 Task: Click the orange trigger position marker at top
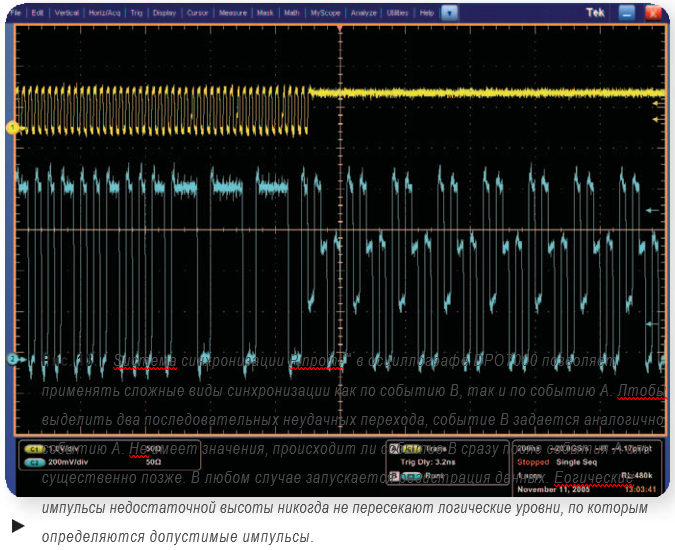pyautogui.click(x=340, y=27)
